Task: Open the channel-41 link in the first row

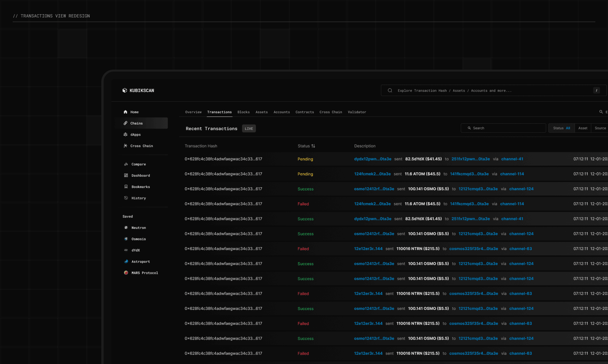Action: [512, 159]
